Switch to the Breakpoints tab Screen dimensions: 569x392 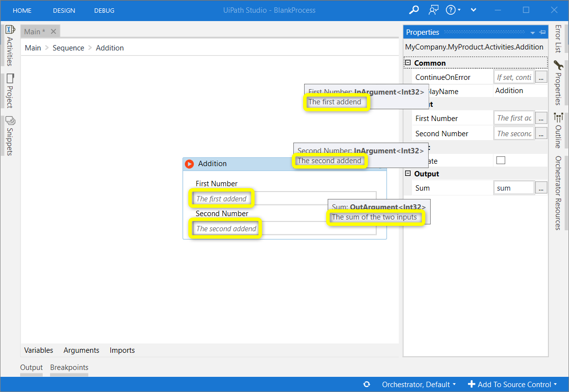tap(69, 367)
